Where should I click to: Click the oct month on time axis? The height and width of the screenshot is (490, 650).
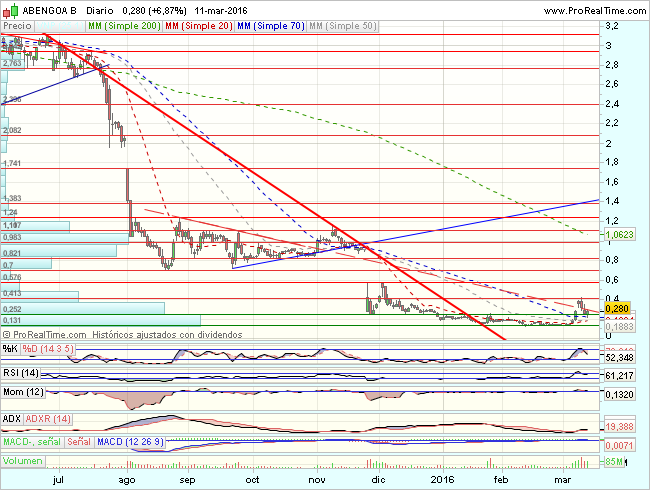tap(252, 480)
